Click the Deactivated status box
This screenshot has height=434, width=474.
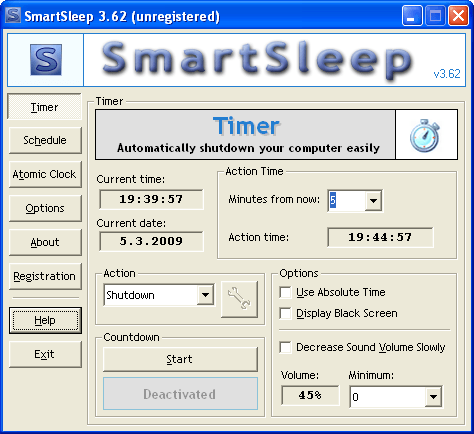(x=180, y=394)
